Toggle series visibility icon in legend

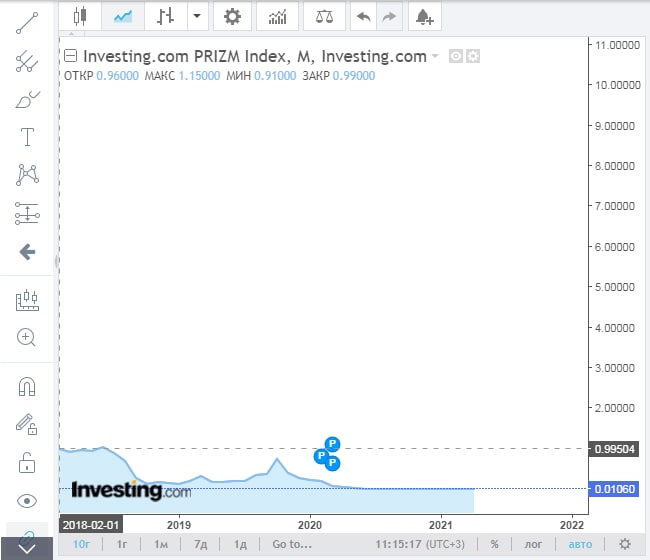coord(456,56)
